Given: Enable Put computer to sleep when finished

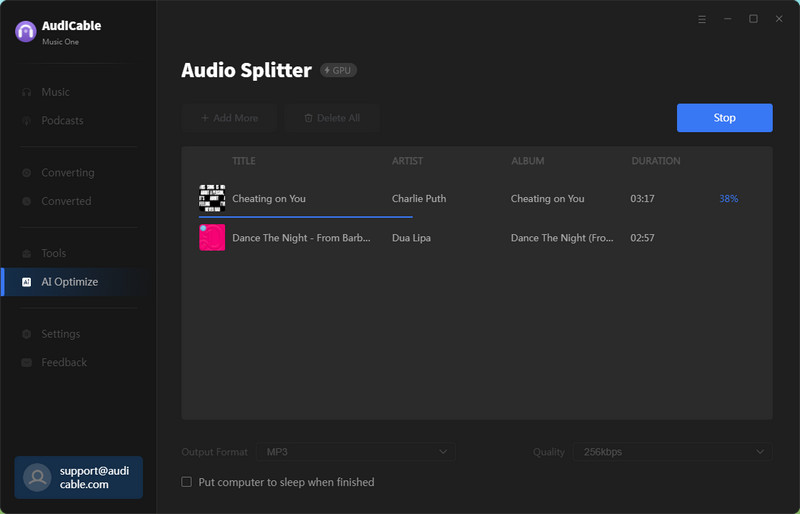Looking at the screenshot, I should (x=187, y=482).
